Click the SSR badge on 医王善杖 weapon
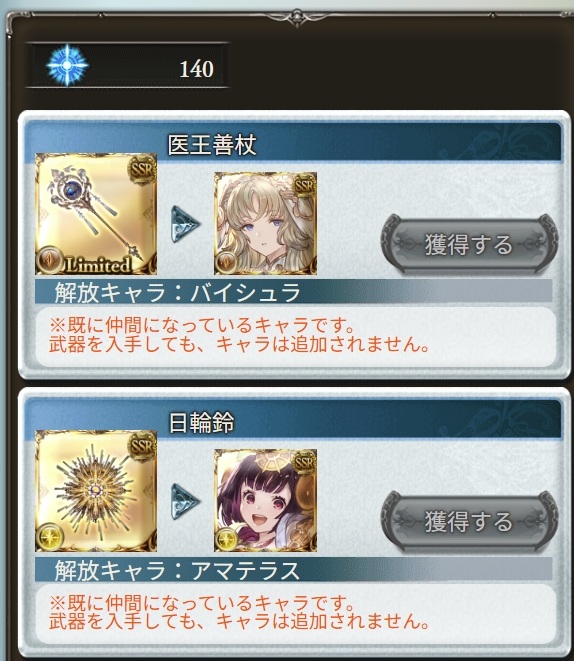Viewport: 574px width, 661px height. [142, 169]
